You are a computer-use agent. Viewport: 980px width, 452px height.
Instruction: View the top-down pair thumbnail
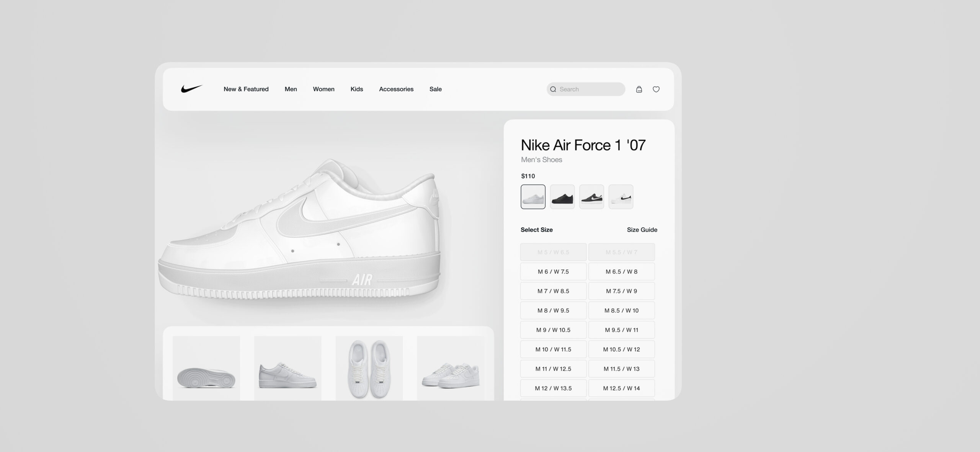369,368
